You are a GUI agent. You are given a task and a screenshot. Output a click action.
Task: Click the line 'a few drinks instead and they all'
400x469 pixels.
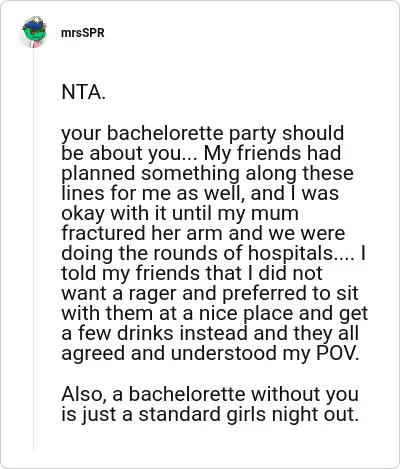coord(210,334)
